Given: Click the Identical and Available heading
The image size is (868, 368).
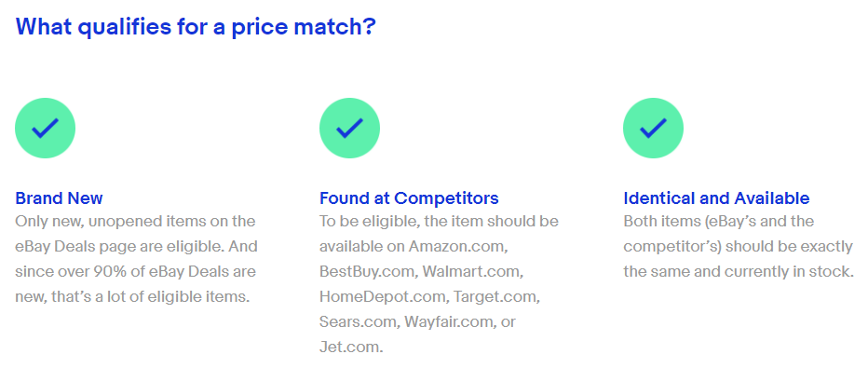Looking at the screenshot, I should [716, 198].
